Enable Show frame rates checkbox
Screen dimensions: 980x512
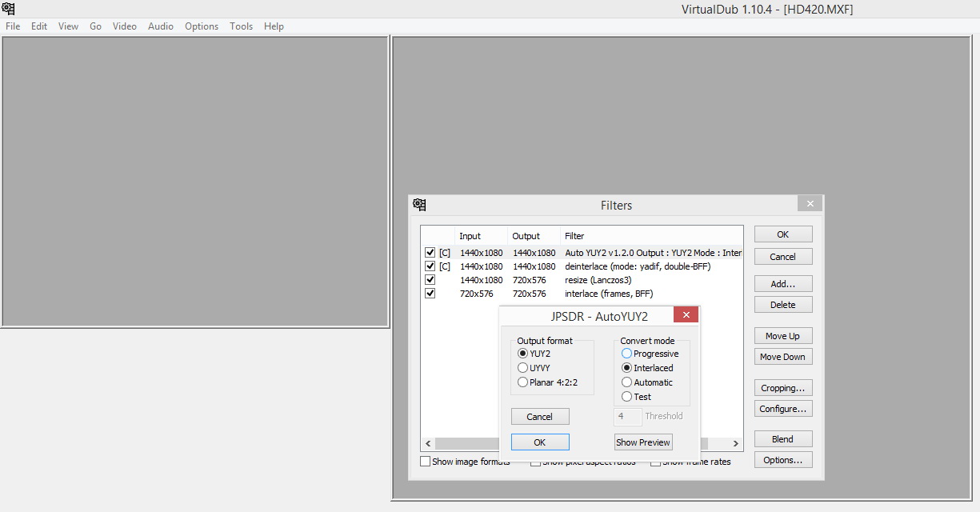pyautogui.click(x=690, y=462)
